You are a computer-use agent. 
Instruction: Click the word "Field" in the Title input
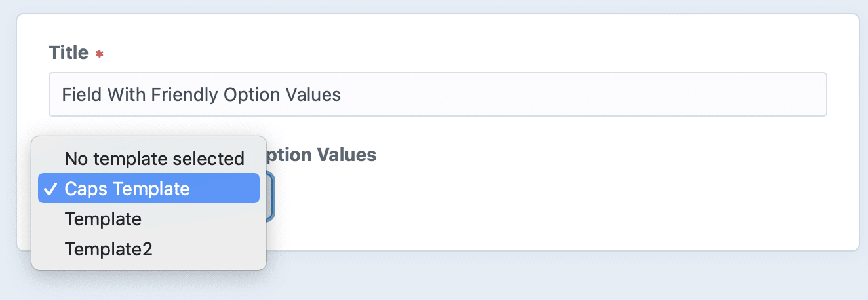coord(77,95)
